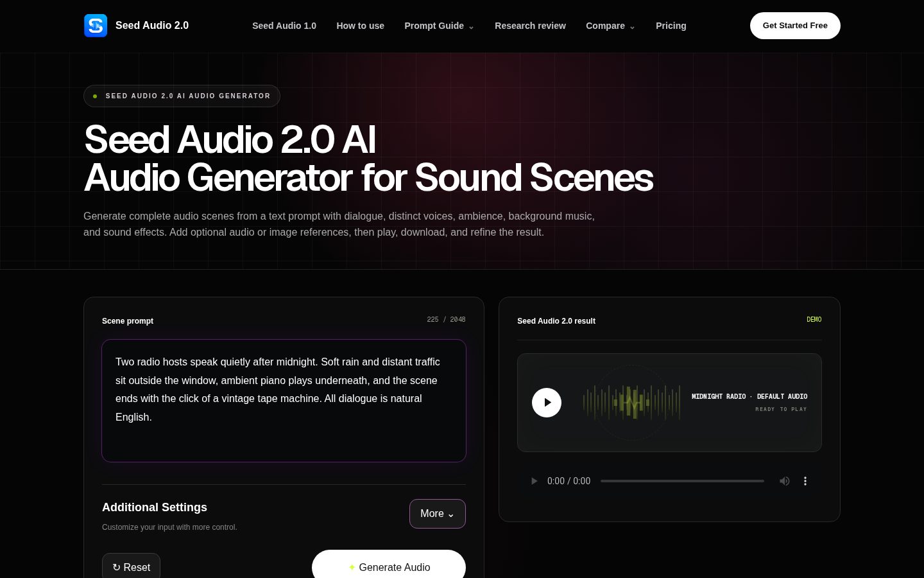Reset the scene prompt form
The width and height of the screenshot is (924, 578).
[x=131, y=566]
